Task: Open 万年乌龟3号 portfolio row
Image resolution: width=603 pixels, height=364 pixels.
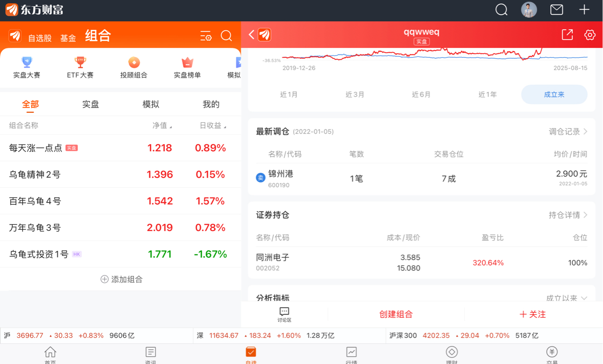Action: click(120, 227)
